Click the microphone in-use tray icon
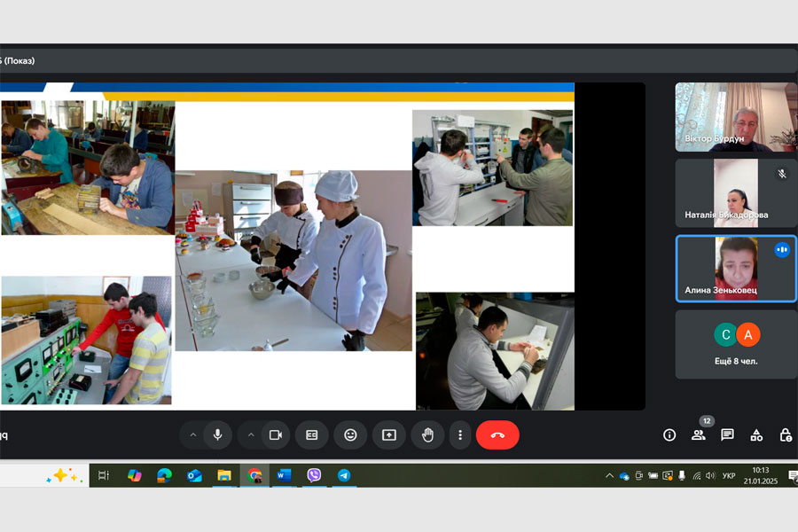 [682, 476]
